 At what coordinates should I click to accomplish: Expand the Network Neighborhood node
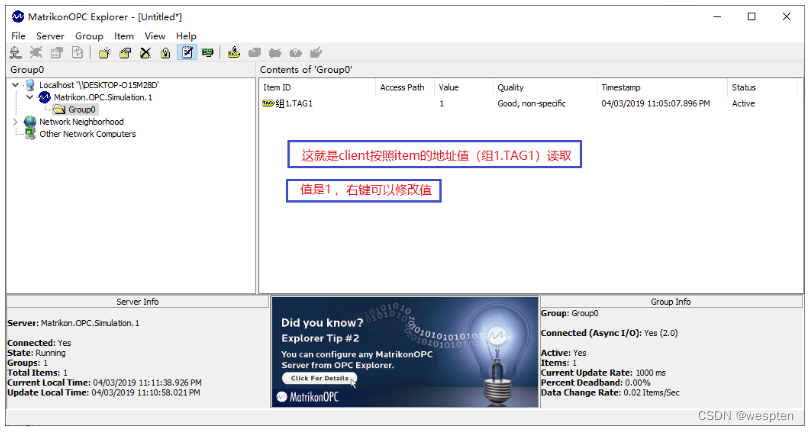(15, 122)
